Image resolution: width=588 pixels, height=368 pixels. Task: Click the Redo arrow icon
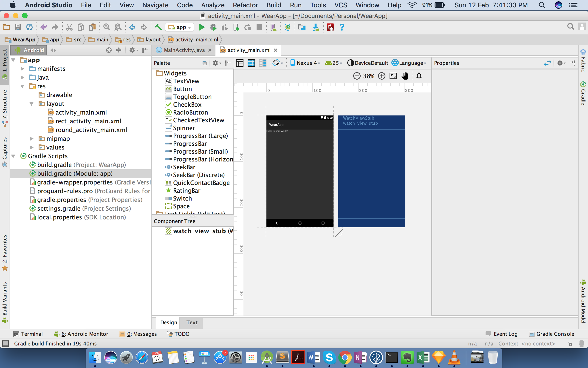pyautogui.click(x=55, y=27)
